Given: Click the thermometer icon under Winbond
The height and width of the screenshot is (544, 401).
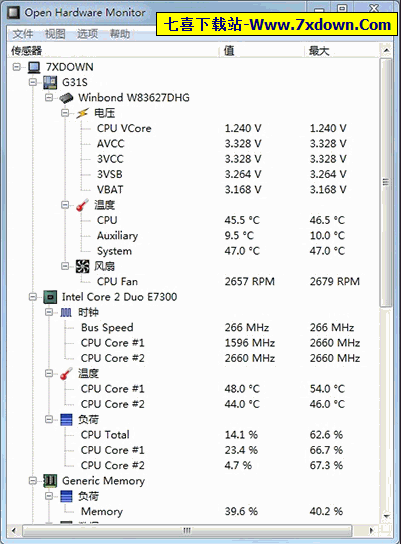Looking at the screenshot, I should [82, 205].
